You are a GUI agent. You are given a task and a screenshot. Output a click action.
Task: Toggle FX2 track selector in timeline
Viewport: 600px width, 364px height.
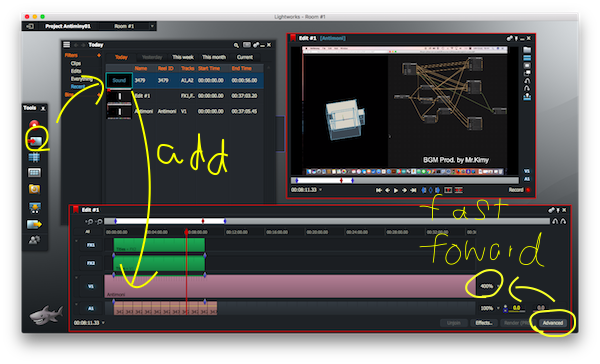point(91,263)
